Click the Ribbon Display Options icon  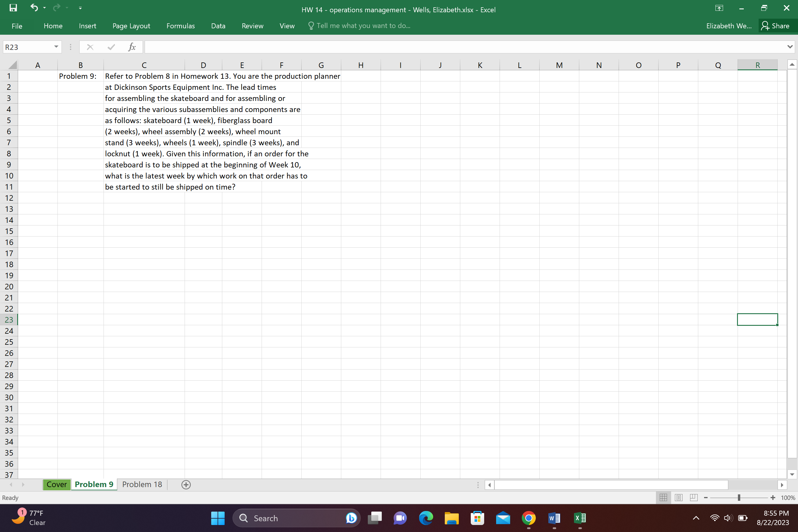(719, 8)
